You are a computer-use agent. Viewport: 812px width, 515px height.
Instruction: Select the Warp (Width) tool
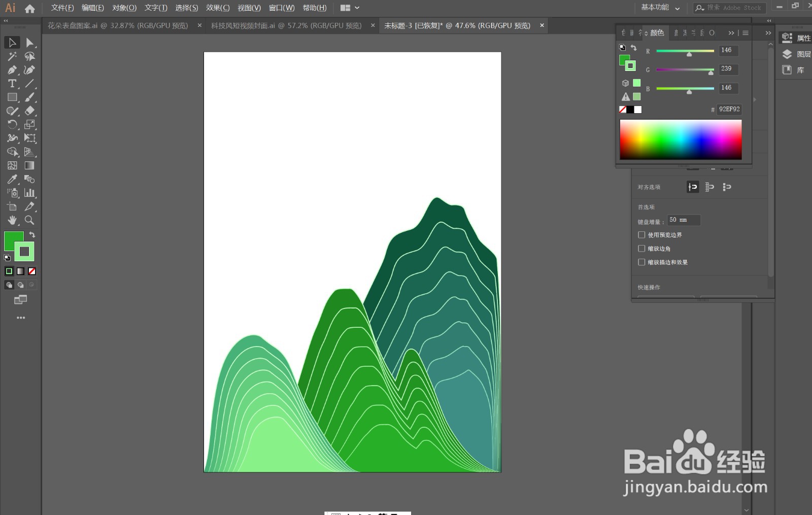click(x=12, y=138)
